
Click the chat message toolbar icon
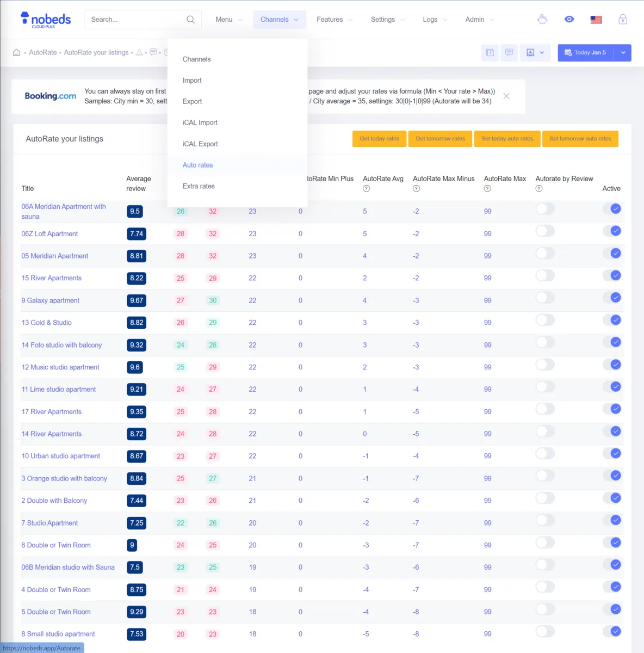509,53
